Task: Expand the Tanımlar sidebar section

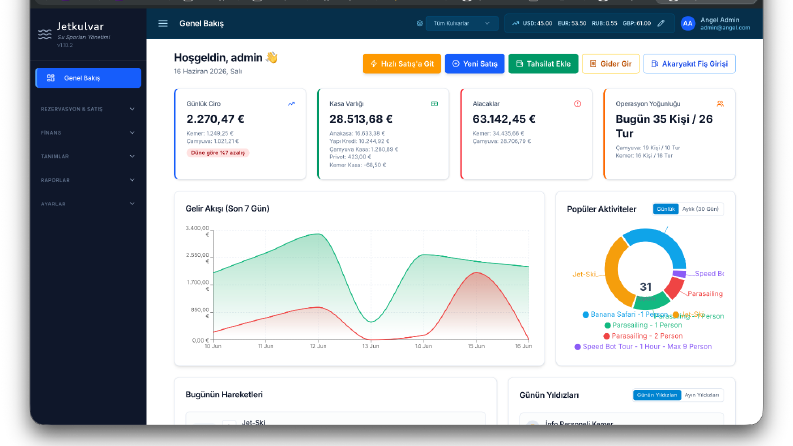Action: (87, 156)
